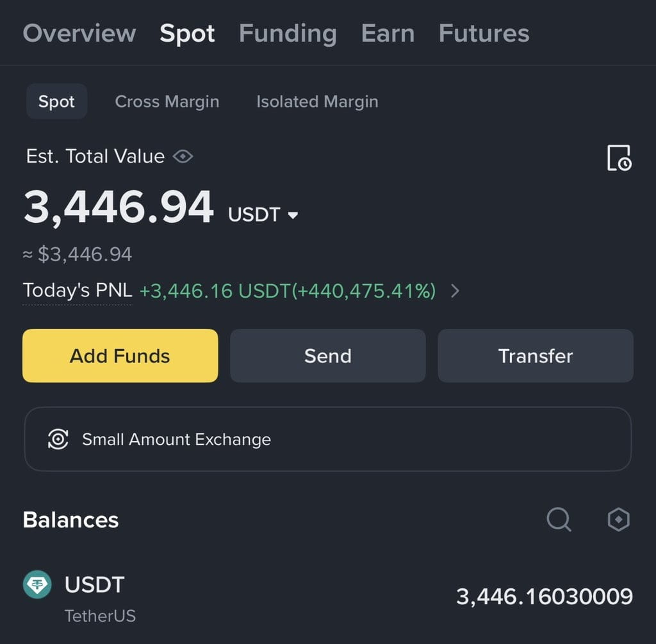
Task: Open the Earn tab
Action: click(x=388, y=33)
